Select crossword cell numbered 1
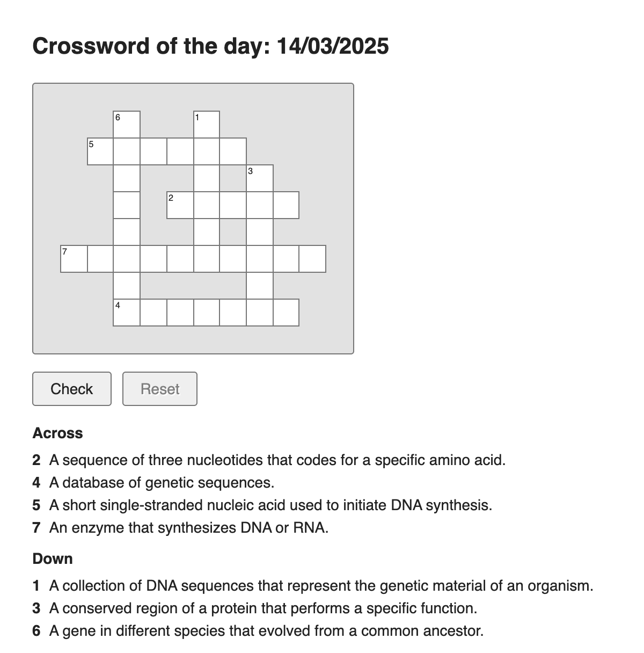644x653 pixels. 207,125
